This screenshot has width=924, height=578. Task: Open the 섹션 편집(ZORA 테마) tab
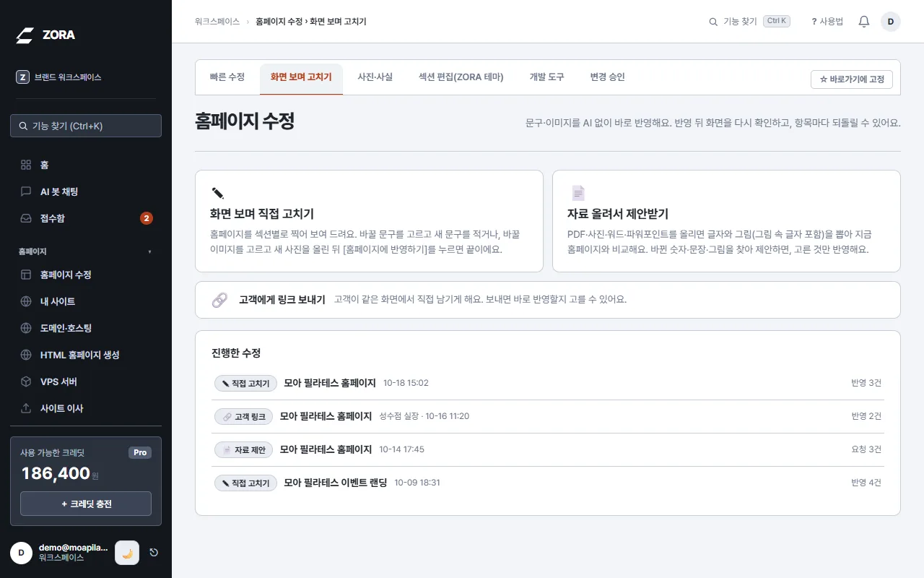pyautogui.click(x=461, y=77)
